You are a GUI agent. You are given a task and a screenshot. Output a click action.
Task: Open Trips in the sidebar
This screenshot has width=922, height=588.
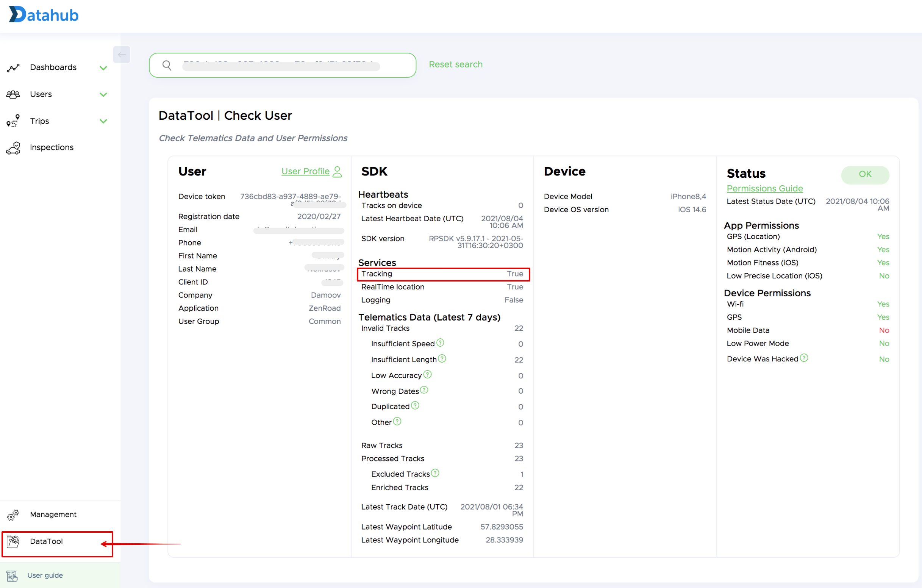tap(39, 121)
